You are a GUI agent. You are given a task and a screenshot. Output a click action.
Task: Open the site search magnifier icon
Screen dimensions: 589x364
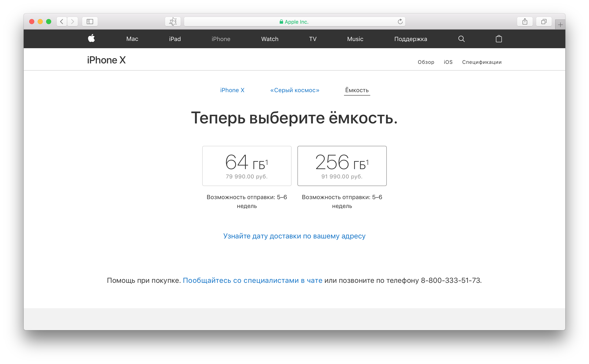[461, 39]
